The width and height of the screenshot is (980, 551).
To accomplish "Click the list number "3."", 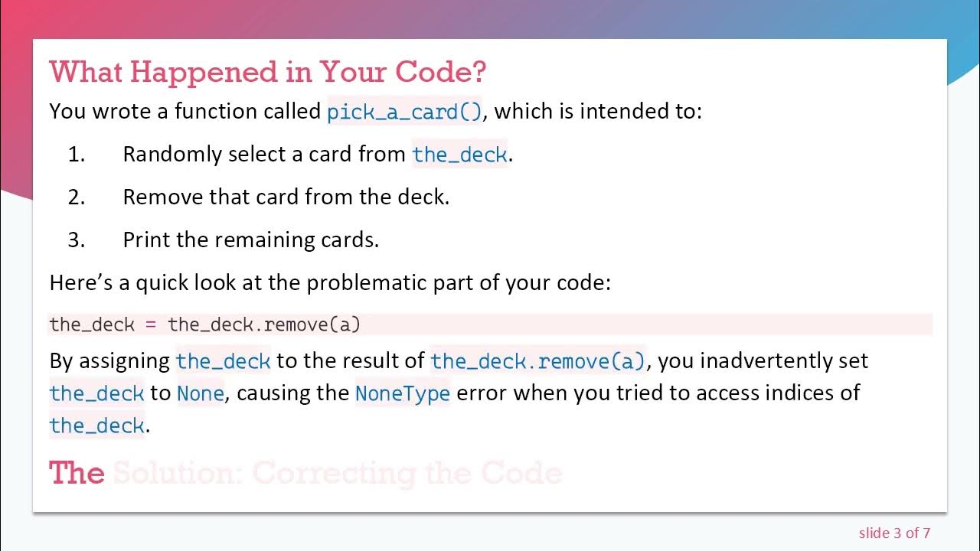I will [77, 240].
